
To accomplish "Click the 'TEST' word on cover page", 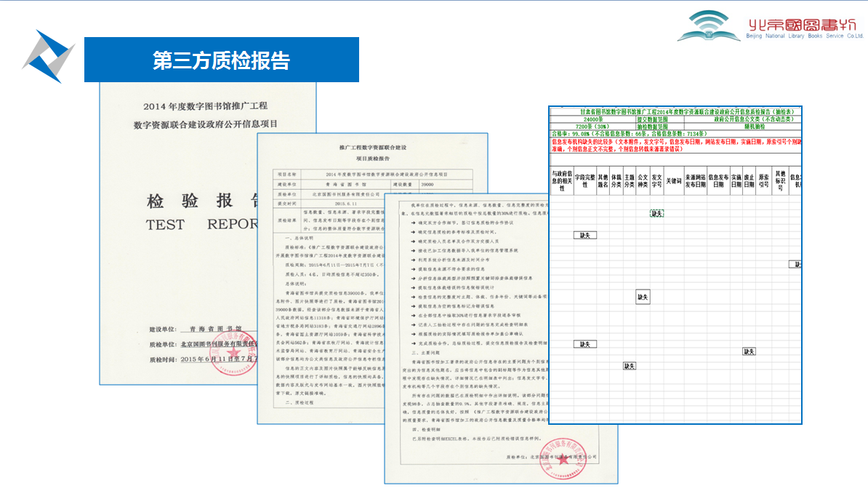I will click(165, 225).
